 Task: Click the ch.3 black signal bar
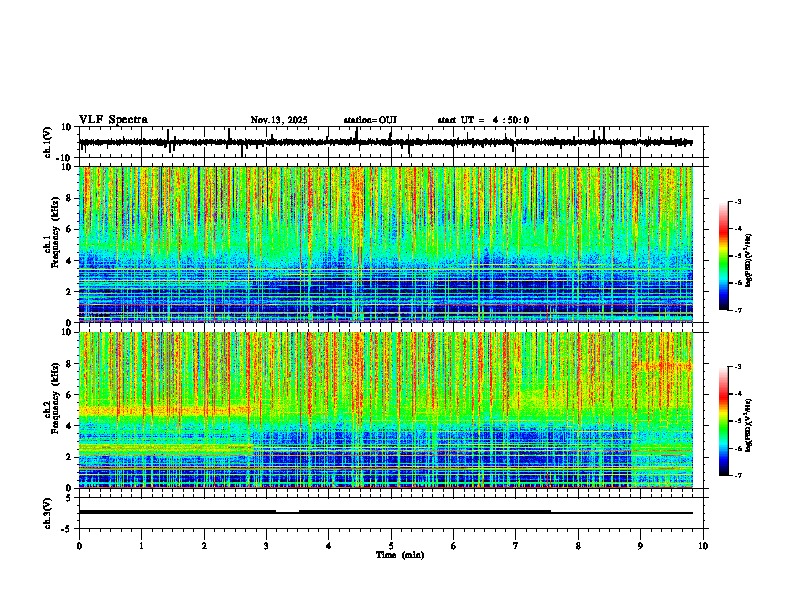(386, 512)
